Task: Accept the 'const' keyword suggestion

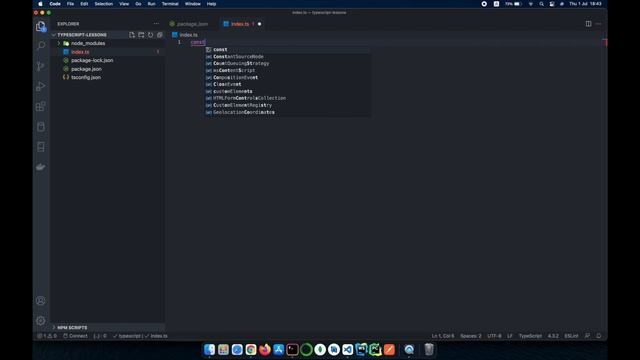Action: pos(287,50)
